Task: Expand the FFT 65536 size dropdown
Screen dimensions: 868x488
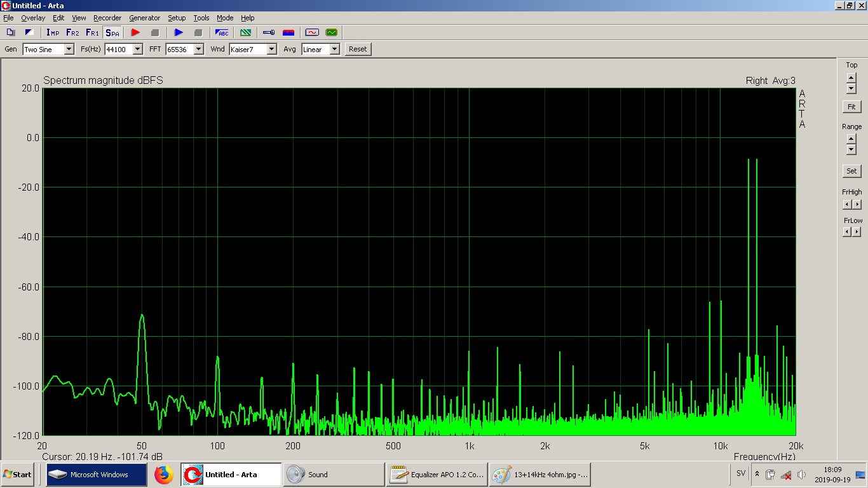Action: (x=198, y=49)
